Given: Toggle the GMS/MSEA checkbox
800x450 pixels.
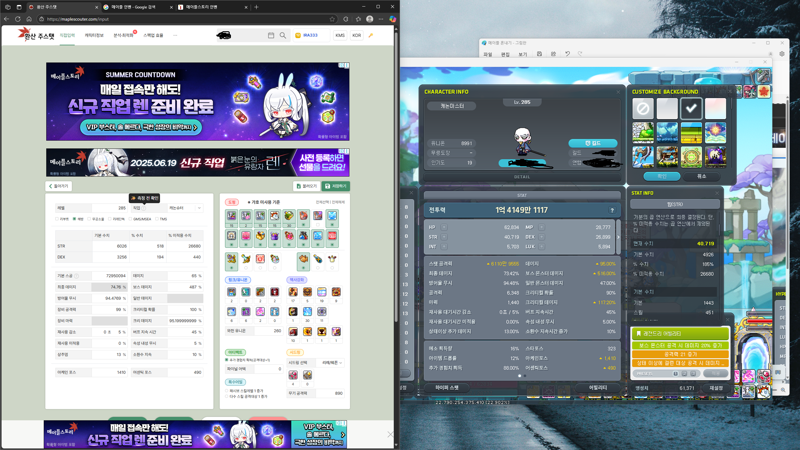Looking at the screenshot, I should [x=131, y=219].
